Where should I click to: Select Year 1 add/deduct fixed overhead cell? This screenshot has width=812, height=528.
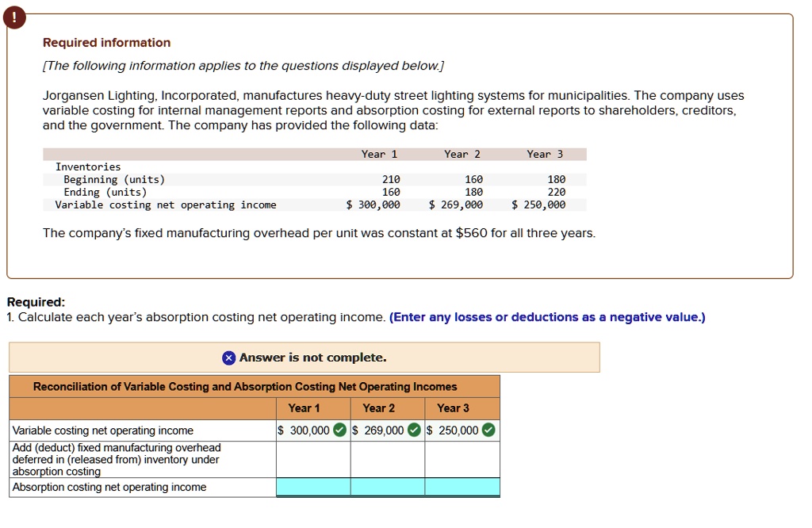313,460
